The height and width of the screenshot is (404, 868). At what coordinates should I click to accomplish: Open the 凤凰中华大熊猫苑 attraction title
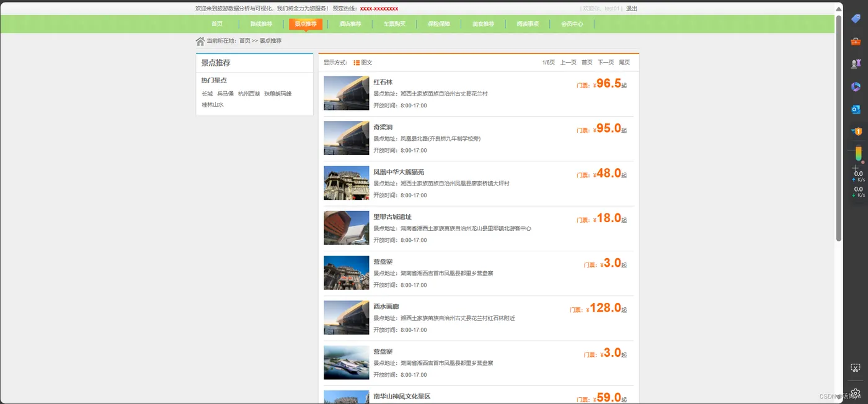coord(399,172)
